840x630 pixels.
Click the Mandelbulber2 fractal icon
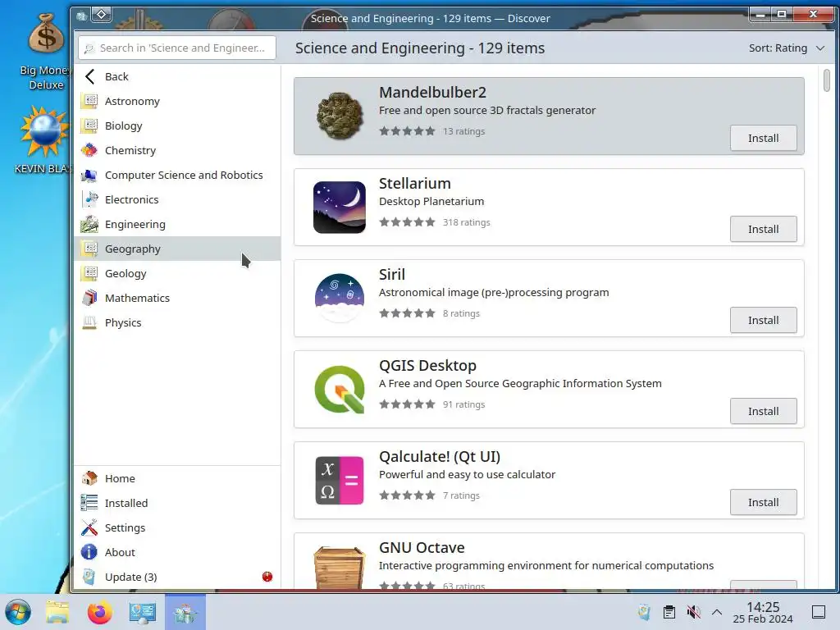(x=340, y=116)
